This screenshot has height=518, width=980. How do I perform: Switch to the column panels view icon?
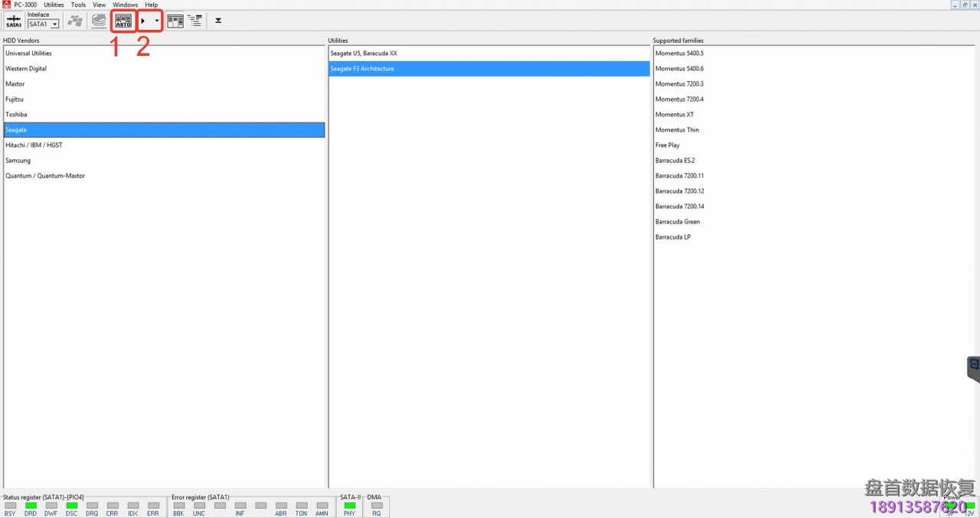[x=175, y=21]
